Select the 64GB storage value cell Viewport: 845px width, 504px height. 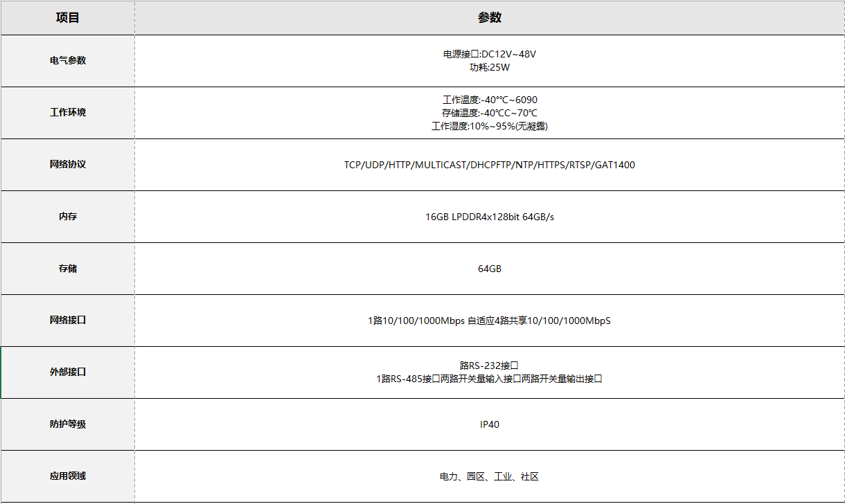(489, 269)
